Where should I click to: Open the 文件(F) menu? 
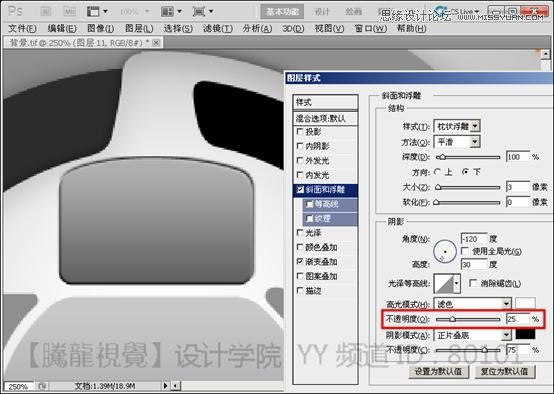point(22,29)
